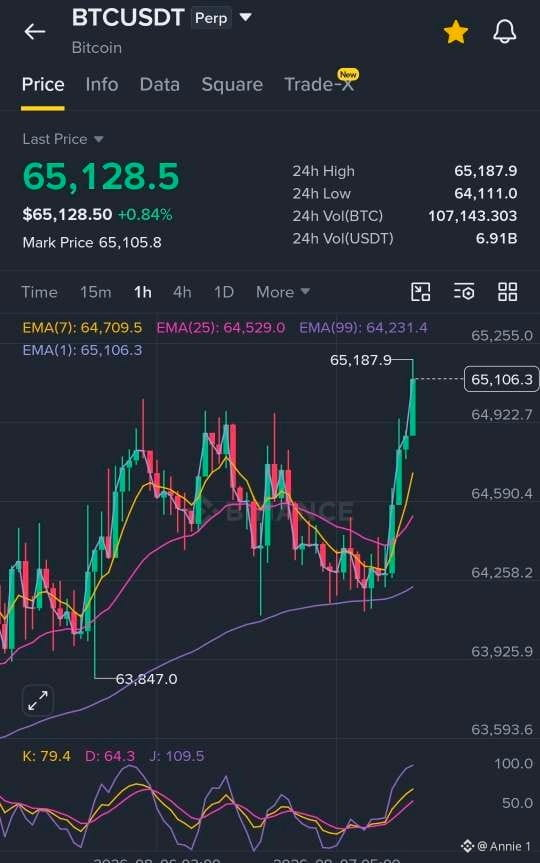Tap the 64,922.7 price axis label
Image resolution: width=540 pixels, height=863 pixels.
pos(502,414)
